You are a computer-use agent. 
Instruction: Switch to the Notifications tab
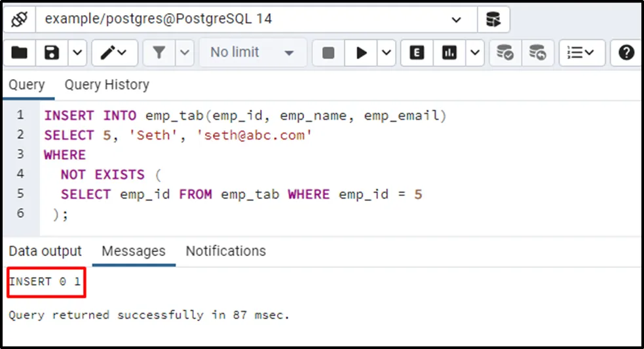pyautogui.click(x=225, y=251)
